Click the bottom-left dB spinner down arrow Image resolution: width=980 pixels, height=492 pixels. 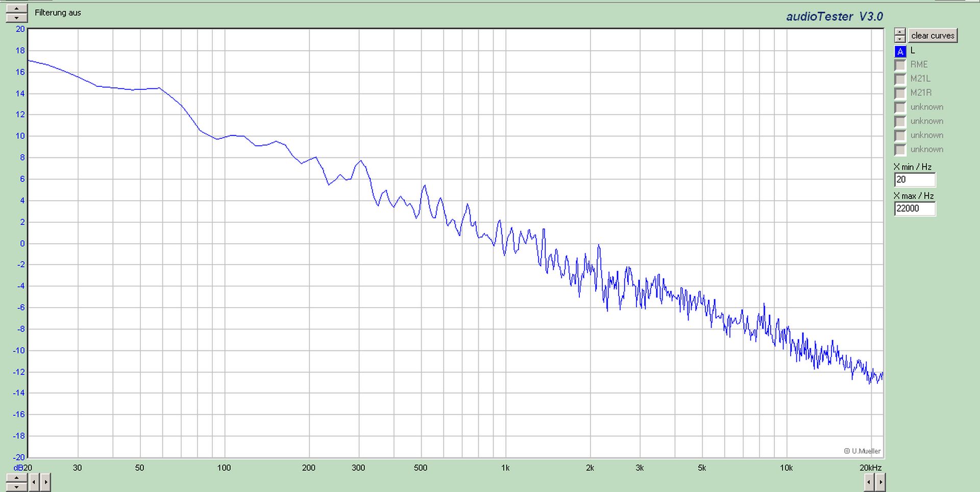(x=17, y=486)
